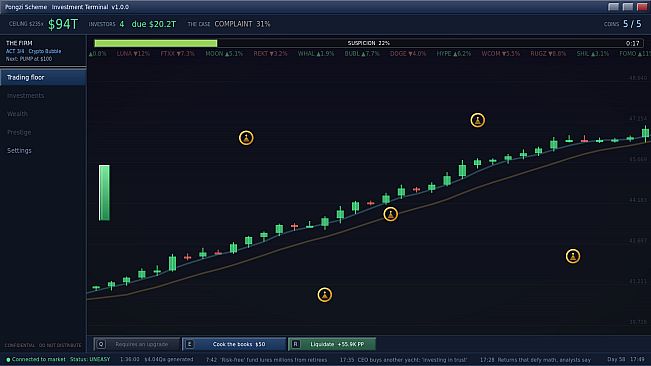Click the $94T balance amount
The image size is (651, 366).
63,24
